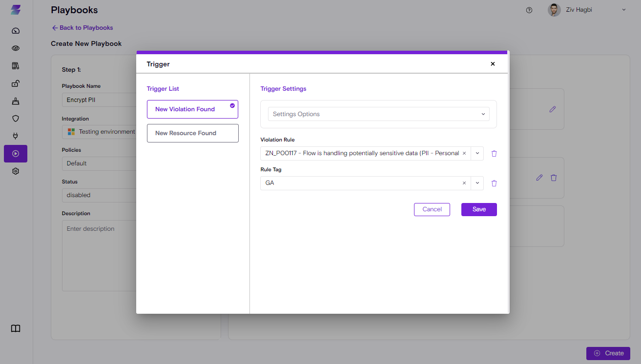Save the trigger settings

pos(479,209)
